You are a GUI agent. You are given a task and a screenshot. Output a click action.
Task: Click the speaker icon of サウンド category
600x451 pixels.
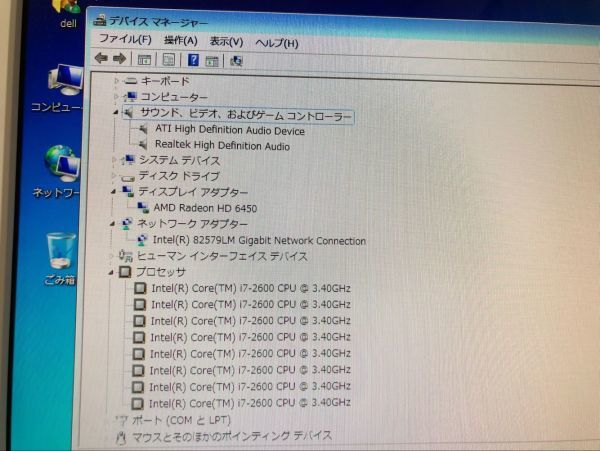128,112
